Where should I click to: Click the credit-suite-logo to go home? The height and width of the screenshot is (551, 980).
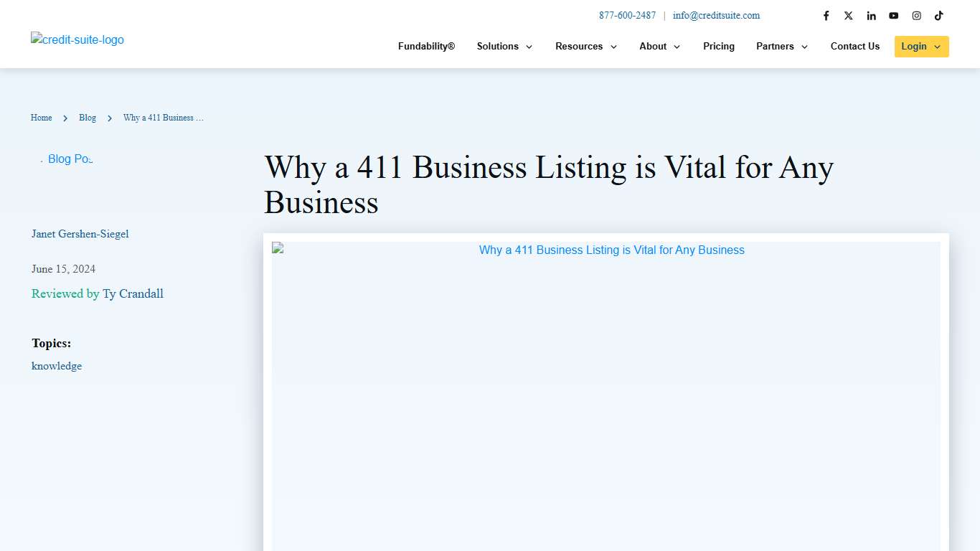77,39
